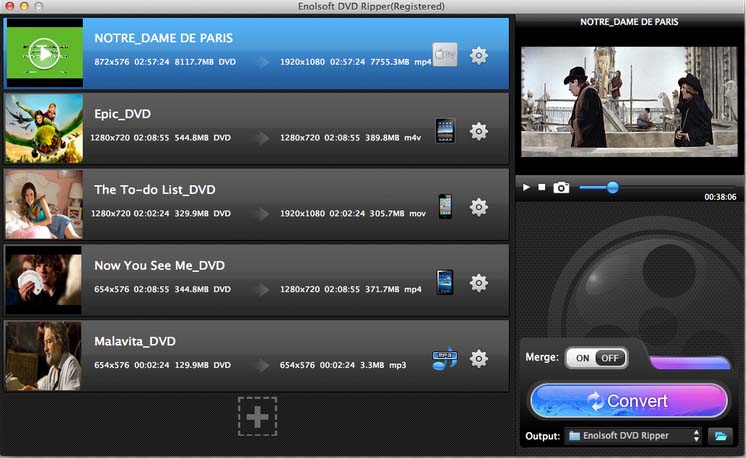Viewport: 746px width, 458px height.
Task: Switch Merge to ON
Action: tap(582, 358)
